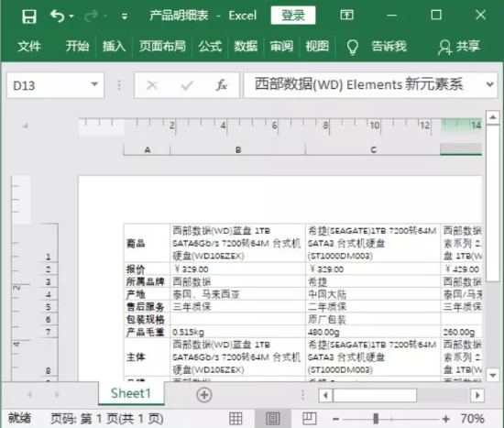The width and height of the screenshot is (504, 428).
Task: Open the 数据 ribbon tab
Action: point(246,47)
